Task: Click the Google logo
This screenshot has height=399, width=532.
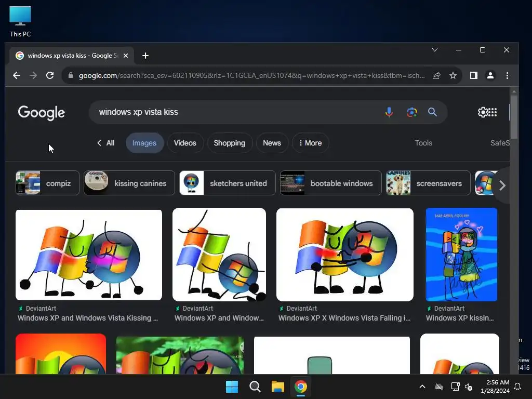Action: (x=42, y=113)
